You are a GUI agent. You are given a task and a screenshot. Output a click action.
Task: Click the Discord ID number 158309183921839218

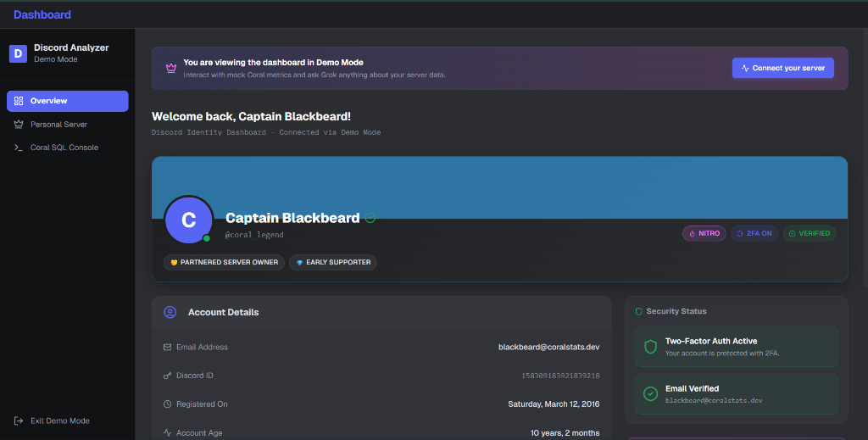click(x=560, y=376)
